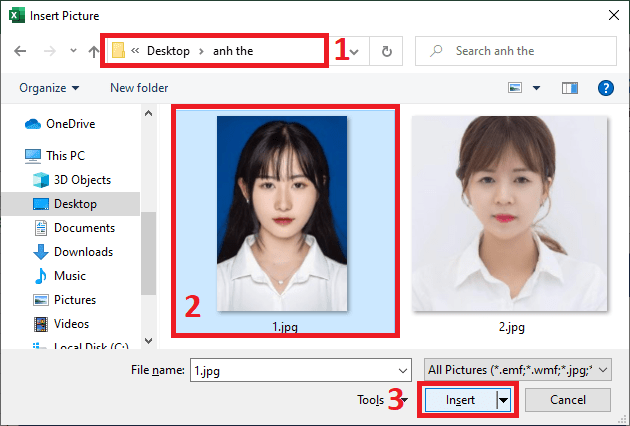Click the Excel icon in title bar
Image resolution: width=630 pixels, height=426 pixels.
[16, 16]
